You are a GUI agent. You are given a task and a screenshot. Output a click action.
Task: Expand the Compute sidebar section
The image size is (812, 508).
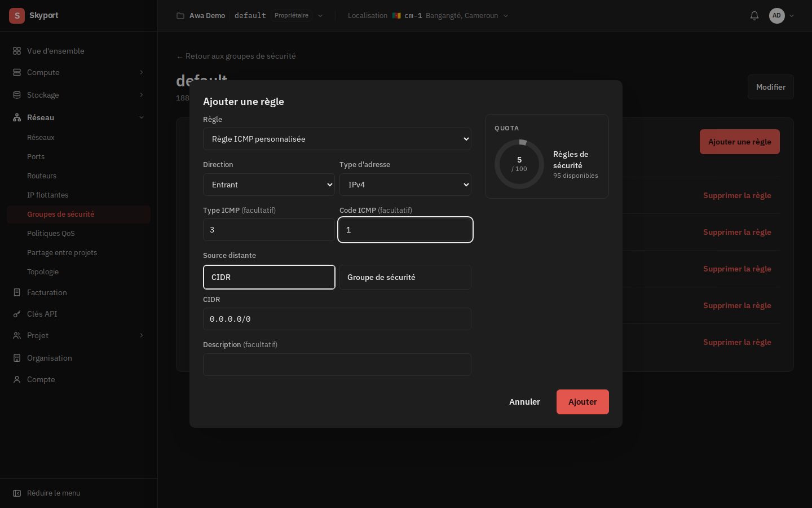pos(78,72)
